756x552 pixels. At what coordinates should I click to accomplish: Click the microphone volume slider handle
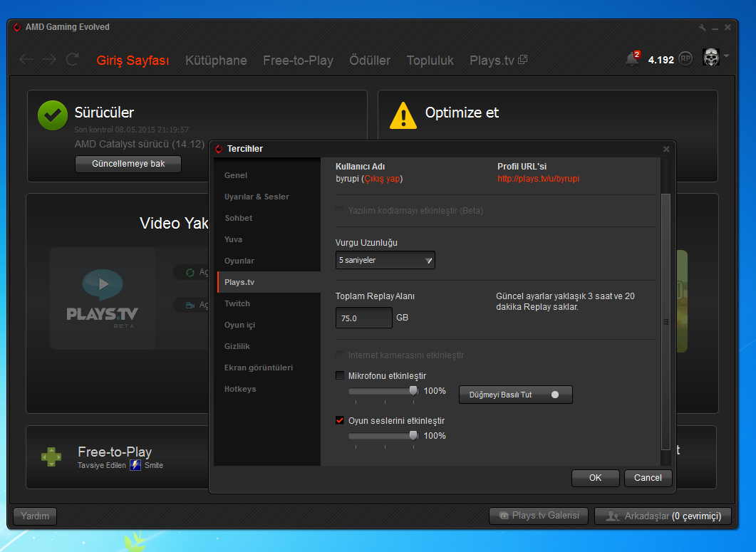[x=413, y=390]
